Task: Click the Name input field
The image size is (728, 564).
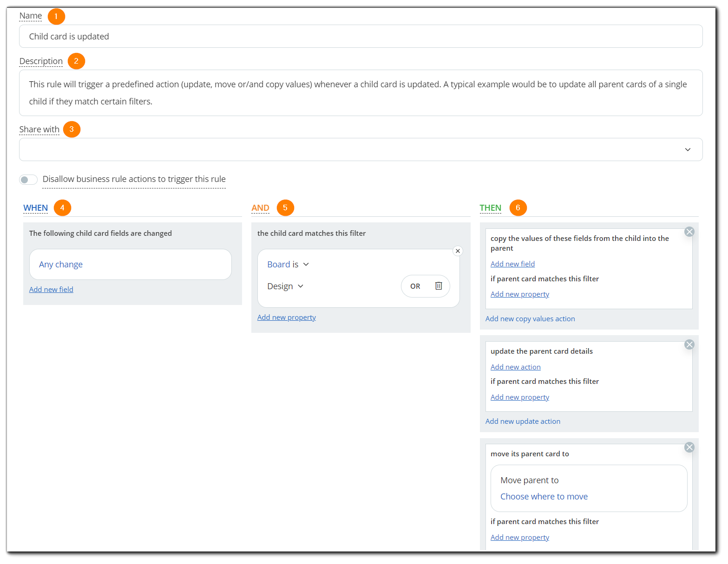Action: (361, 37)
